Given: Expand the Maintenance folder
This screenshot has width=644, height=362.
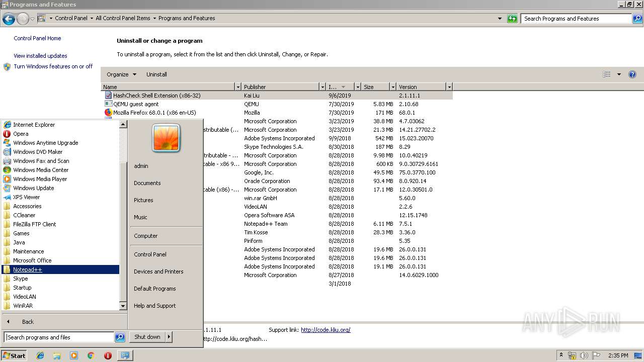Looking at the screenshot, I should (28, 251).
